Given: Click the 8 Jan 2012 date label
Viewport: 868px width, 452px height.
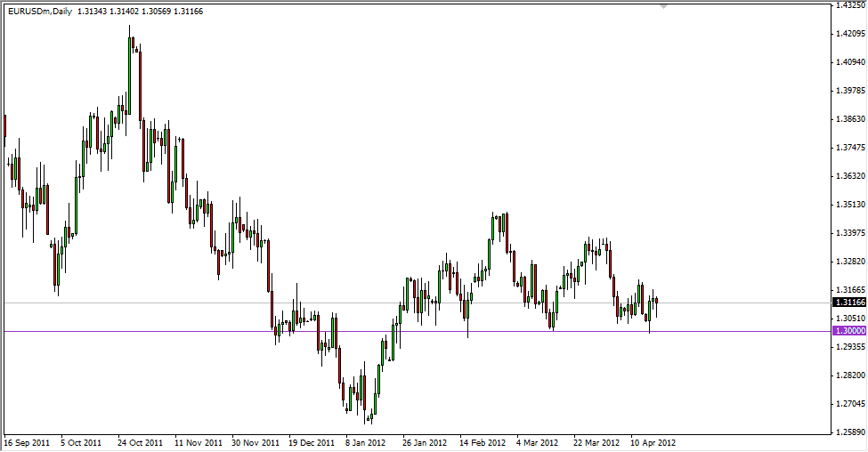Looking at the screenshot, I should [x=365, y=442].
